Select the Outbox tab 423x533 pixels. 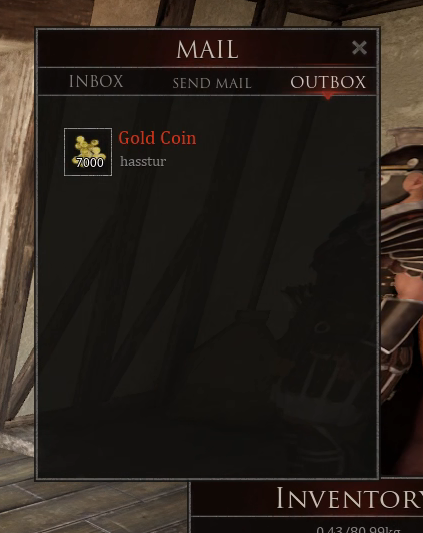pos(328,82)
